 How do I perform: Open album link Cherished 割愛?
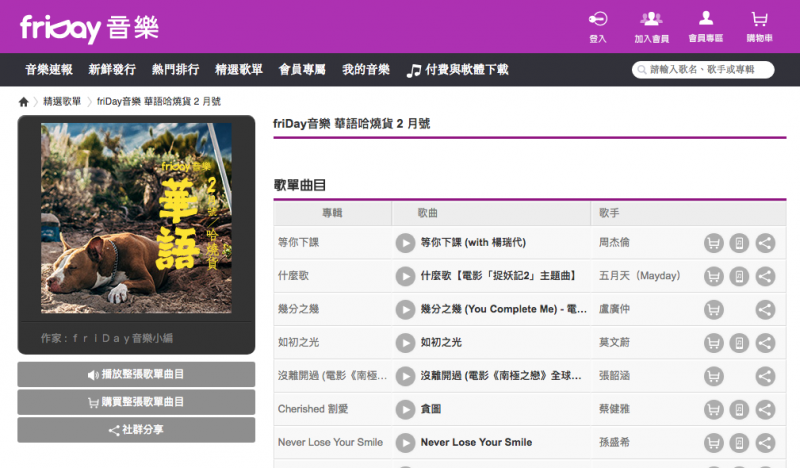(x=313, y=409)
